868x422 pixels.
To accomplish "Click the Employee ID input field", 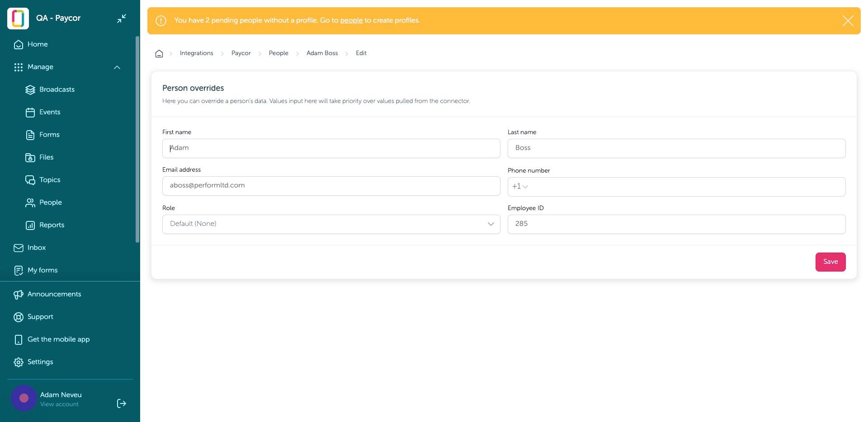I will point(676,224).
